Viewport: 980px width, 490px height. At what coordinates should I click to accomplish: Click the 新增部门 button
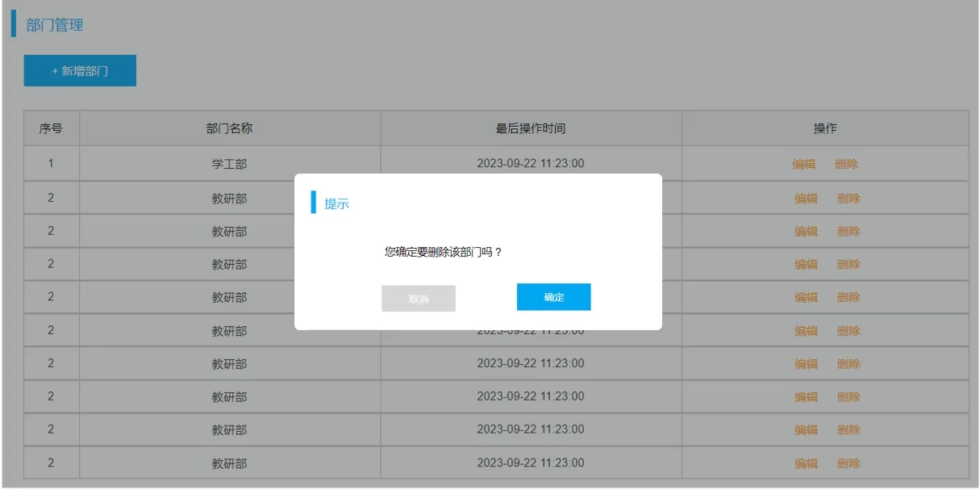click(x=80, y=71)
